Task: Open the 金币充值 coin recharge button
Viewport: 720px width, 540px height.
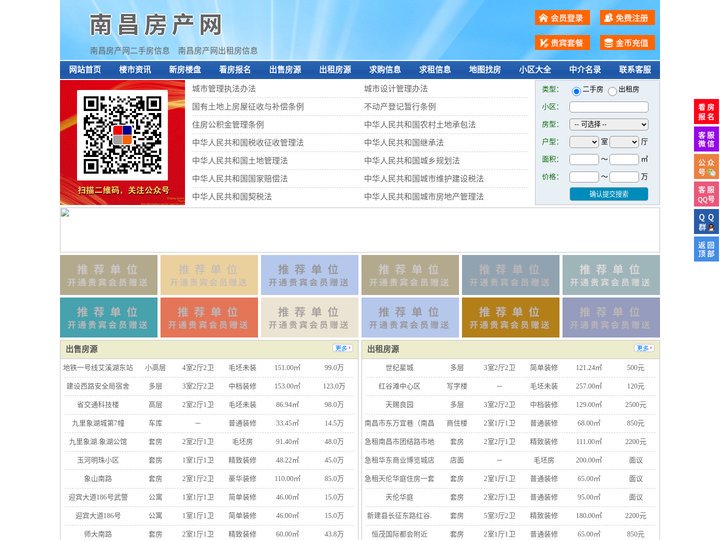Action: [x=627, y=43]
